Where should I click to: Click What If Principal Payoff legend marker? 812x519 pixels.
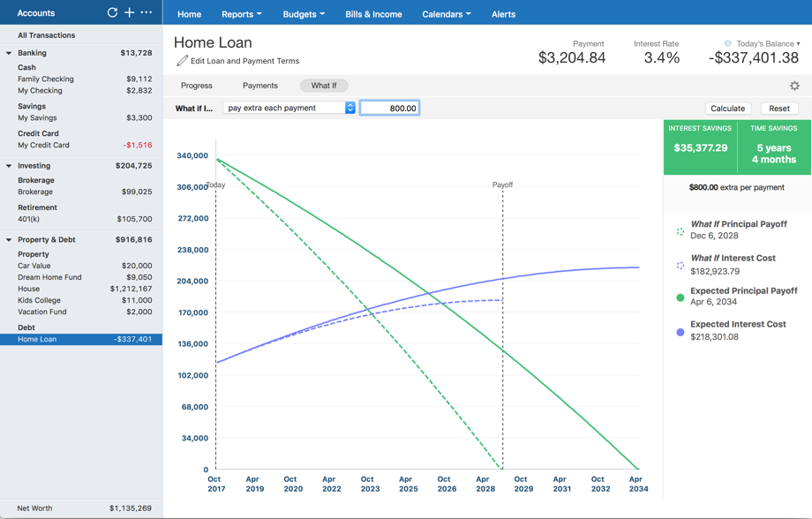click(x=680, y=231)
